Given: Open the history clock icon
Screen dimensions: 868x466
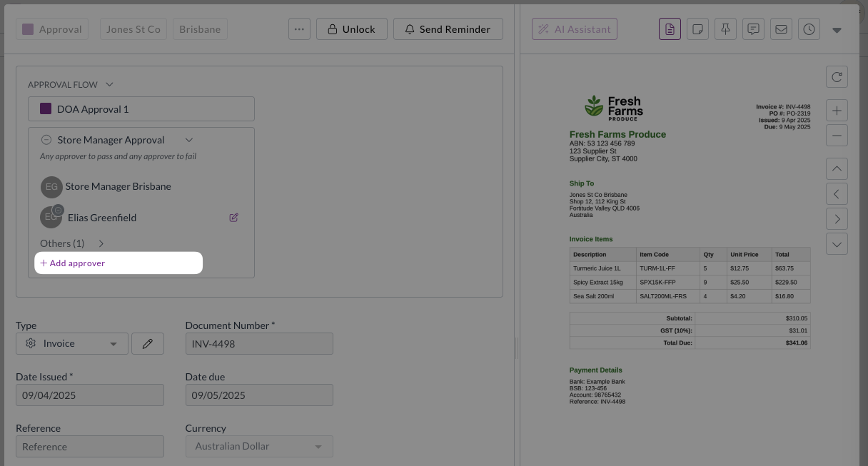Looking at the screenshot, I should (809, 29).
